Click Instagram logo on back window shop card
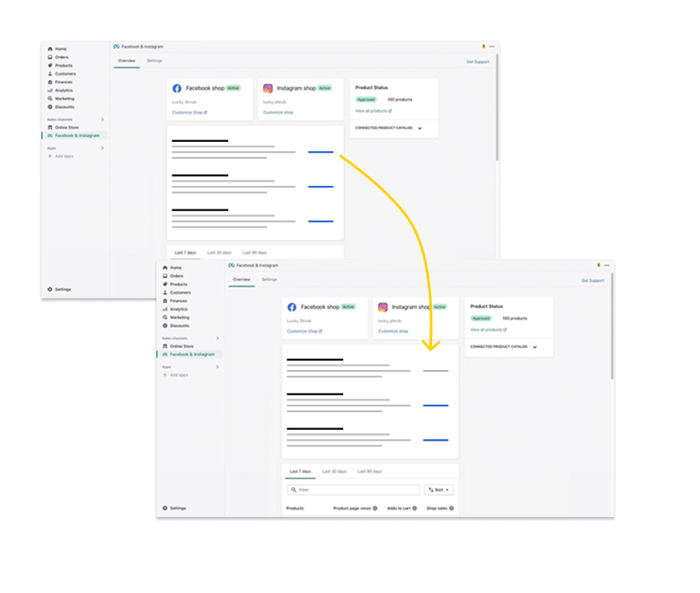Viewport: 700px width, 593px height. tap(268, 89)
